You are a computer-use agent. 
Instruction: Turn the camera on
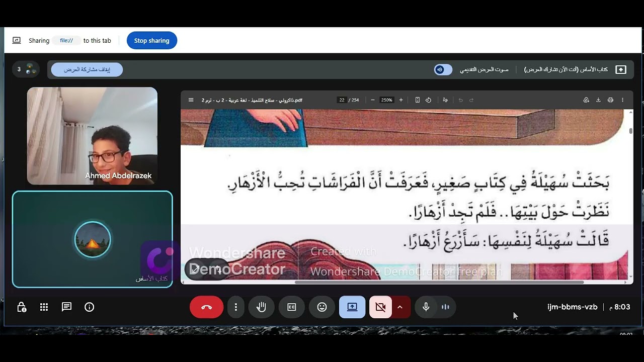(380, 307)
